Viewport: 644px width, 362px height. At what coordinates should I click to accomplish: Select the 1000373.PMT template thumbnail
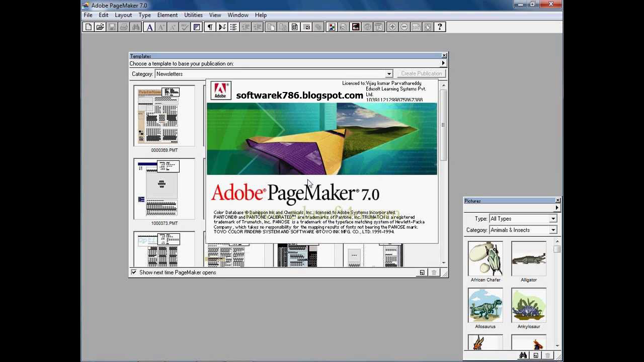point(164,189)
